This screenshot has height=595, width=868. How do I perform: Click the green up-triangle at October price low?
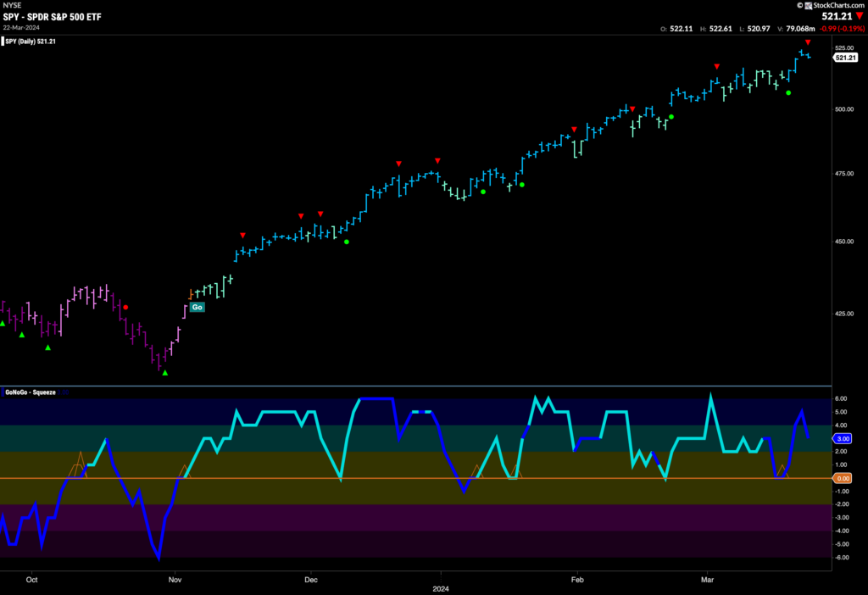coord(165,373)
